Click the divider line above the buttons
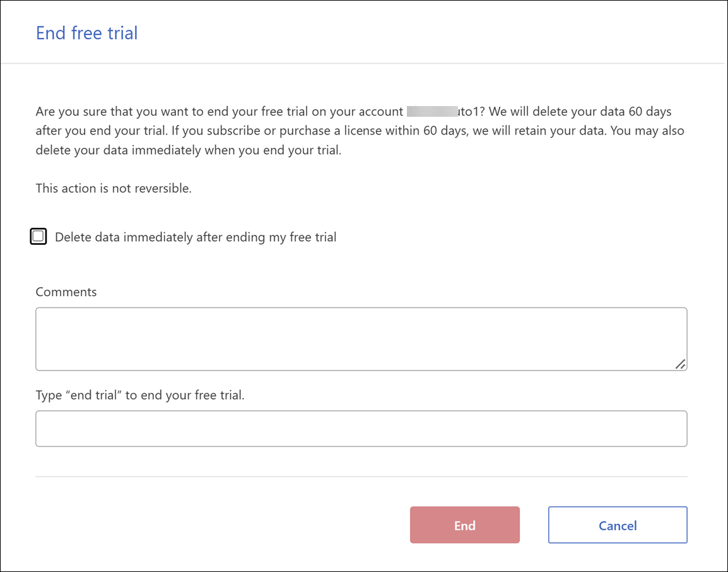This screenshot has width=728, height=572. [361, 477]
